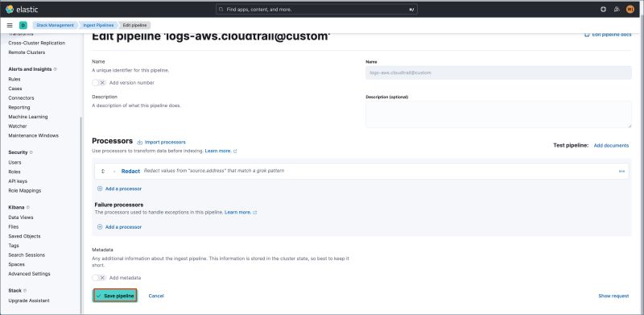Click the Description optional text area

tap(498, 114)
